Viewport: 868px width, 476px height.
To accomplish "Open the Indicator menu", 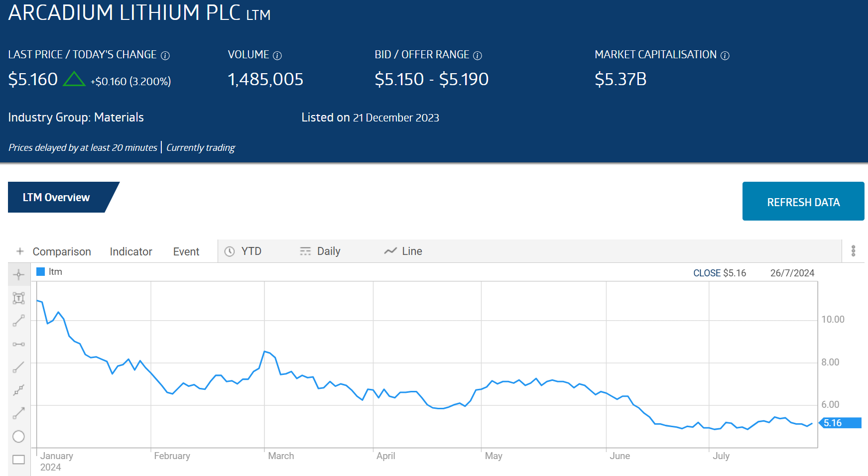I will (131, 252).
